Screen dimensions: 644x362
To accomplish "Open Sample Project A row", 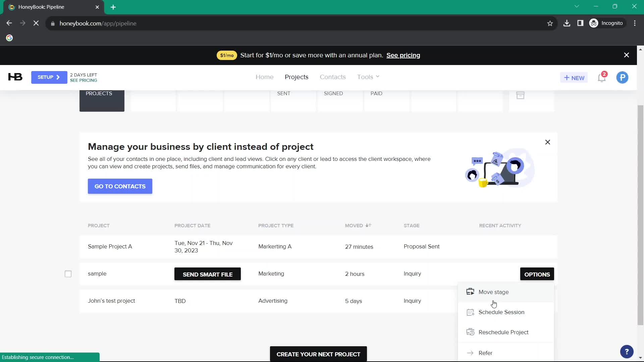I will [318, 247].
